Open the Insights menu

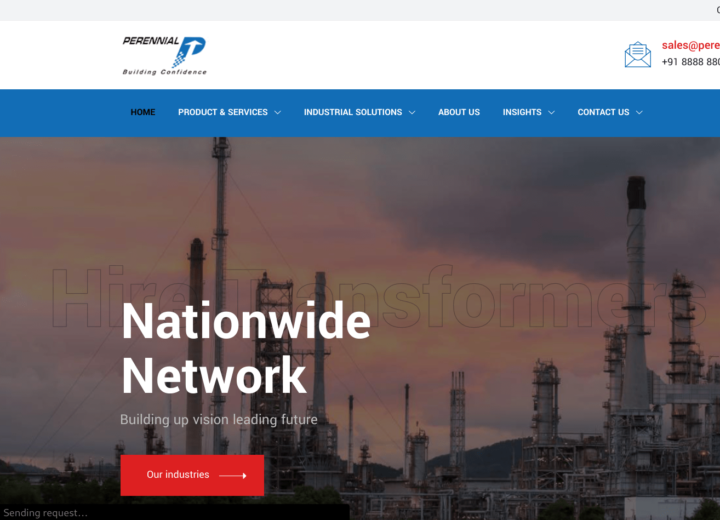(x=522, y=112)
